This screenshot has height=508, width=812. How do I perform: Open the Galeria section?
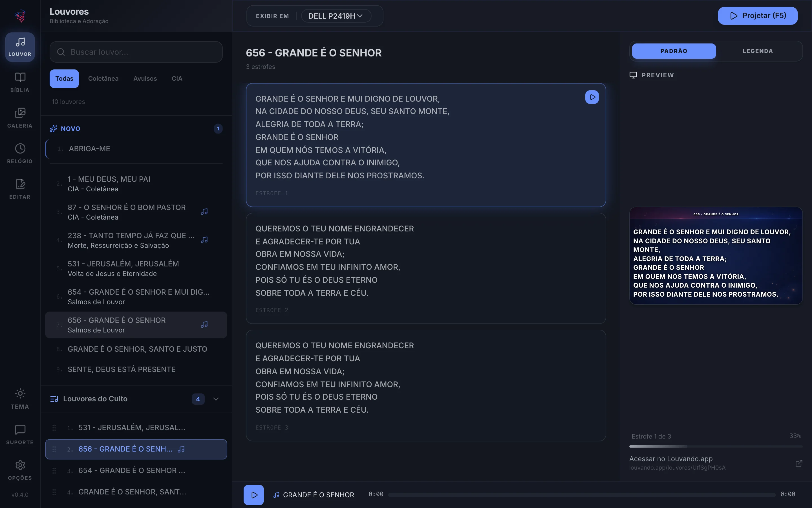(20, 118)
